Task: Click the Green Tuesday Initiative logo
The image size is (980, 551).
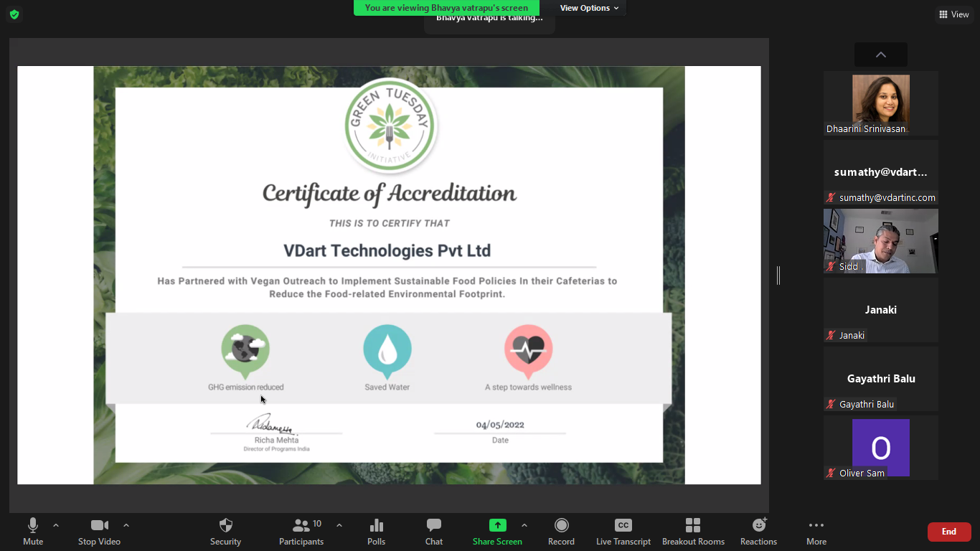Action: [x=390, y=126]
